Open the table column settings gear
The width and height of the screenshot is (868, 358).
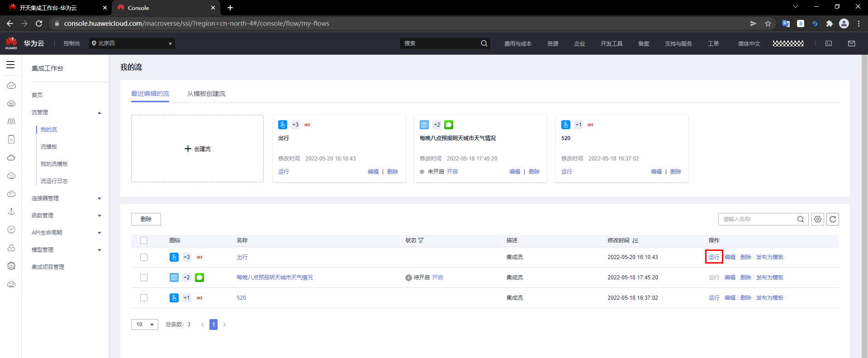point(818,219)
